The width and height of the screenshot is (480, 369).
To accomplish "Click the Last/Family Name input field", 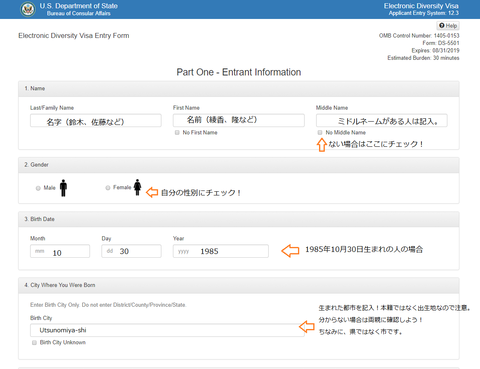I will click(96, 121).
